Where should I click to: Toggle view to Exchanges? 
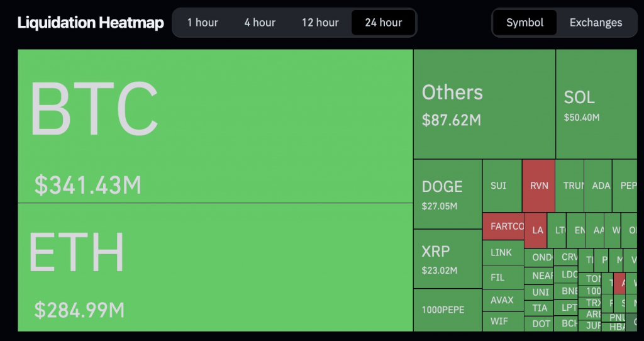596,23
